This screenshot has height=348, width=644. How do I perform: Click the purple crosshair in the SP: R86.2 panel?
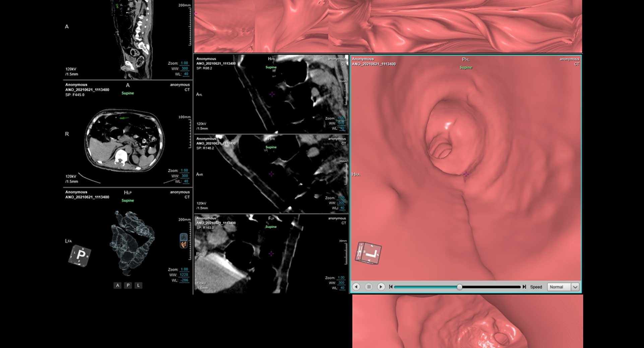(272, 94)
